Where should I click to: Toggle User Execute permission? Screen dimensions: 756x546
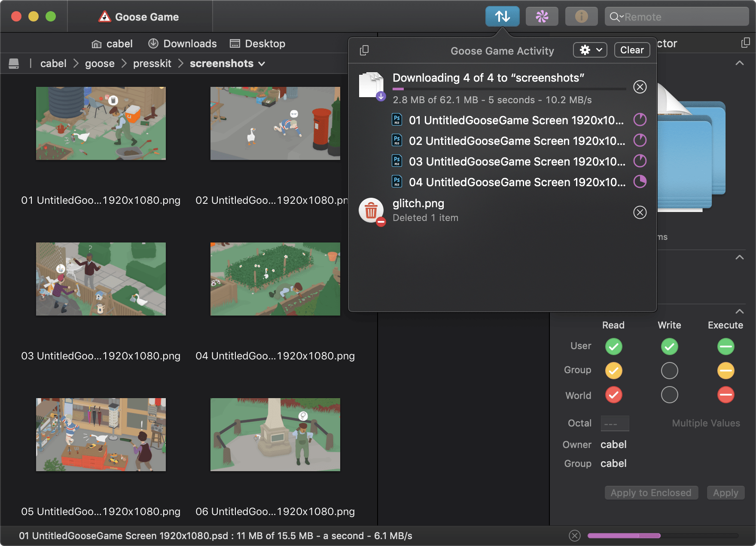pos(726,347)
